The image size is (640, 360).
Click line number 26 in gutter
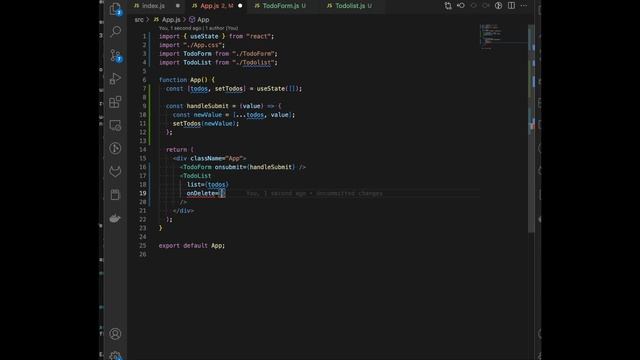point(142,254)
